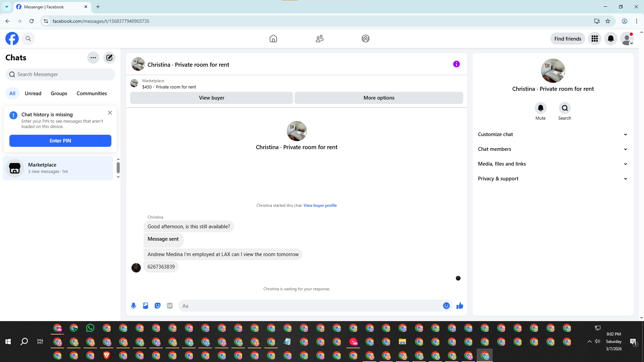Screen dimensions: 644x362
Task: Expand Customize chat section
Action: 553,134
